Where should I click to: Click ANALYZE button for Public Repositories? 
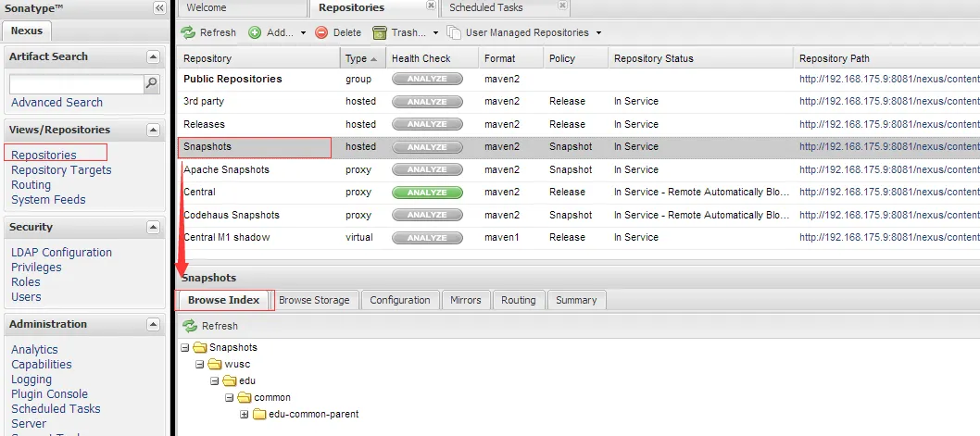click(428, 79)
